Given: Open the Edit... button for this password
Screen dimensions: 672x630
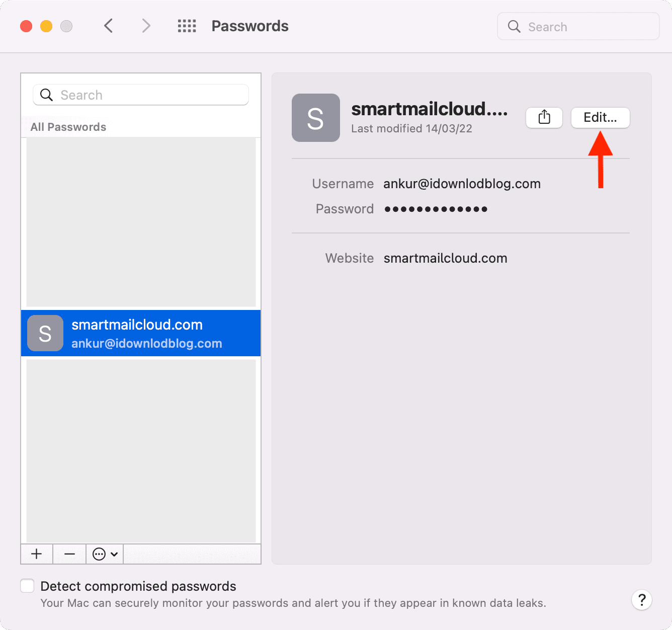Looking at the screenshot, I should point(600,118).
